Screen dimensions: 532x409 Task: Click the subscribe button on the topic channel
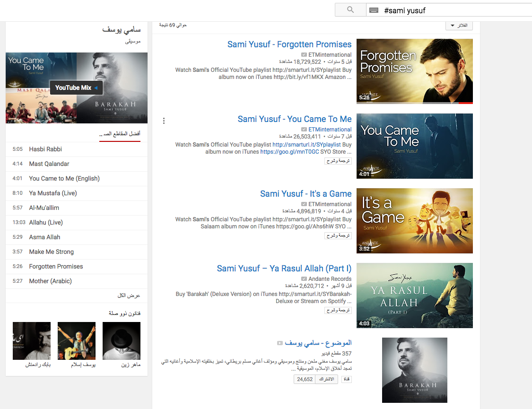coord(327,379)
